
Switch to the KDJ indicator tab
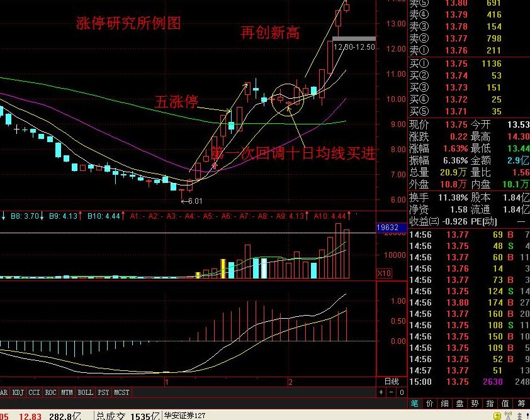point(18,392)
